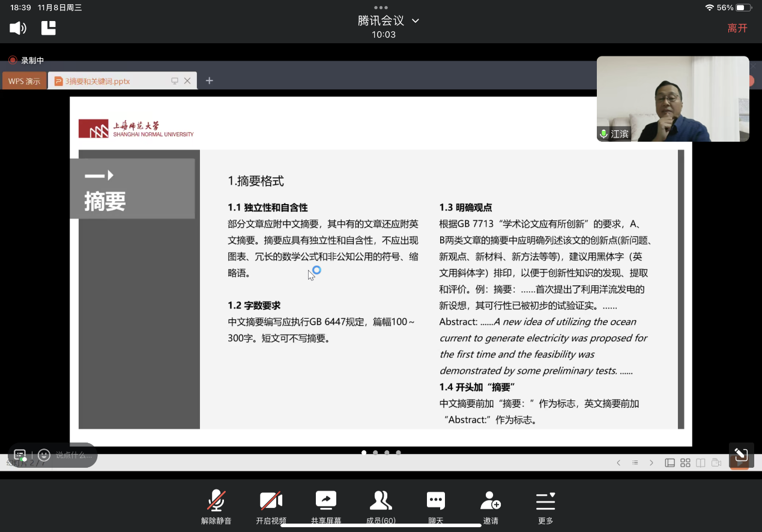The height and width of the screenshot is (532, 762).
Task: Click the 离开 leave meeting button
Action: [x=737, y=28]
